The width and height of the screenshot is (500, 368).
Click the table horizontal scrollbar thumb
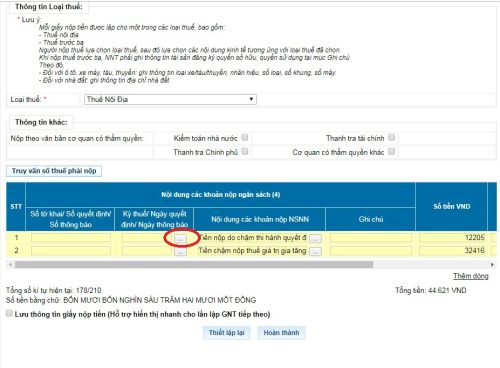tap(194, 264)
